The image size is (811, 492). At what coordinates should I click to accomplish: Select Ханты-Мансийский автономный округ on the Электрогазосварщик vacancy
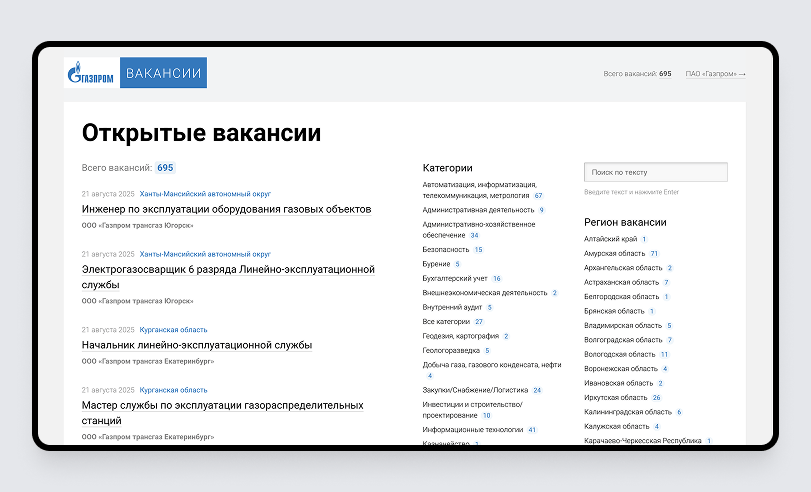205,254
